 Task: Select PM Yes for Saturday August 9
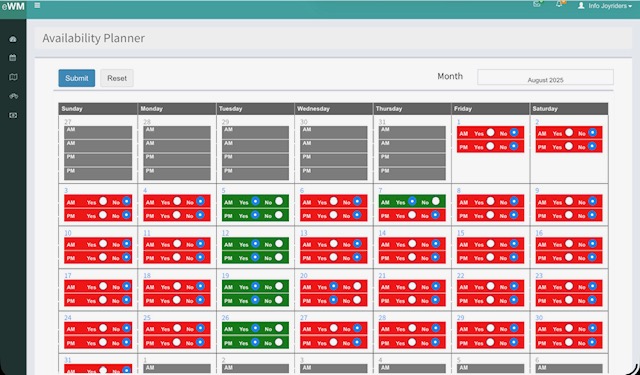click(x=569, y=215)
